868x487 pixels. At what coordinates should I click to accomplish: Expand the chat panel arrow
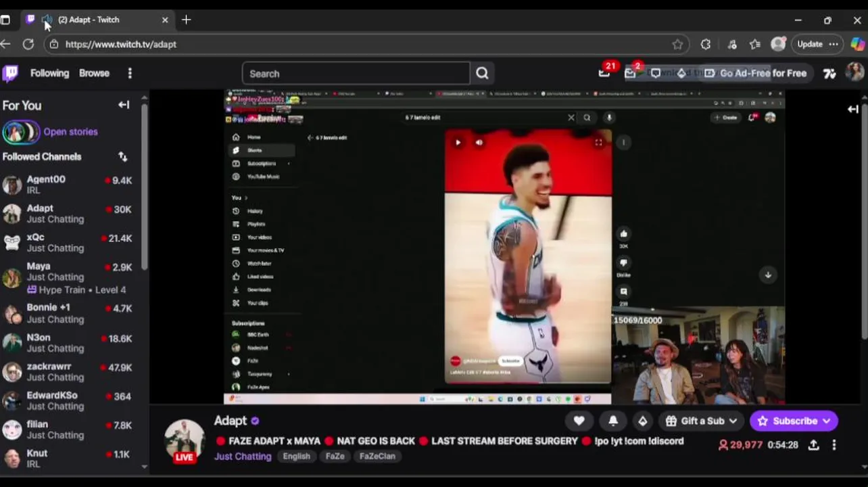click(x=852, y=109)
